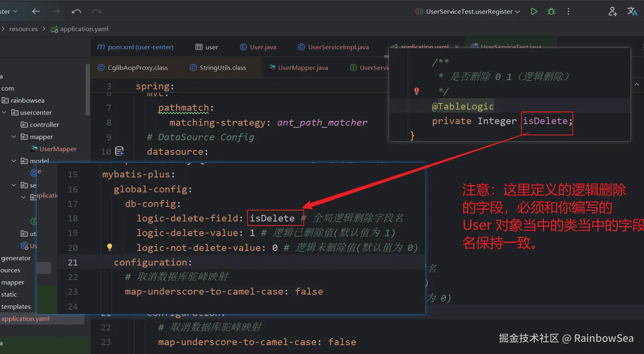This screenshot has width=644, height=354.
Task: Click the database gutter icon beside datasource
Action: 119,152
